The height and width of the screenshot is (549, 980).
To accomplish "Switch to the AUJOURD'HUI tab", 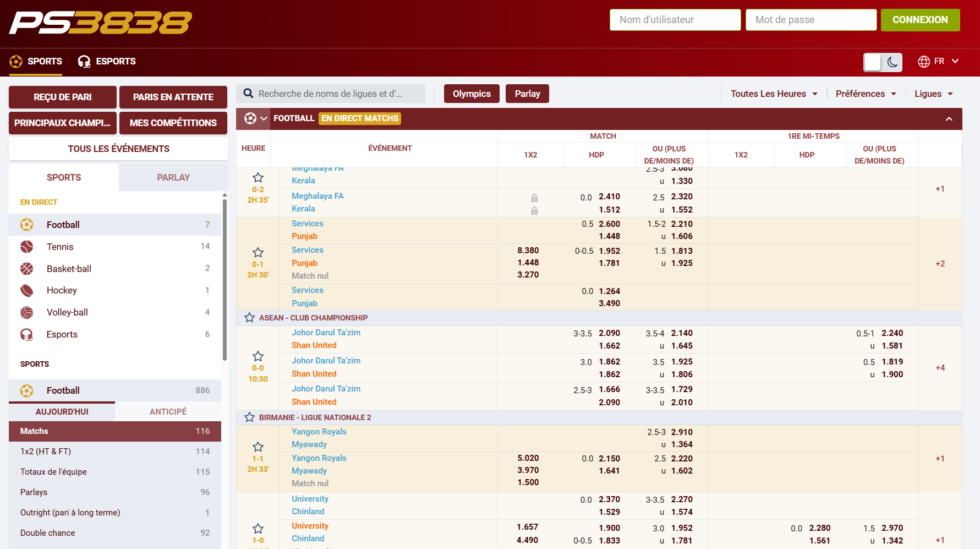I will tap(62, 412).
